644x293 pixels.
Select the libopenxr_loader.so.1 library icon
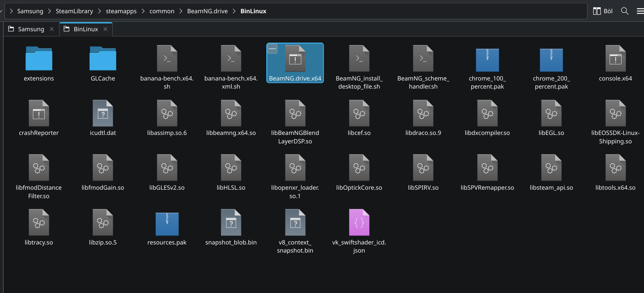[x=295, y=168]
